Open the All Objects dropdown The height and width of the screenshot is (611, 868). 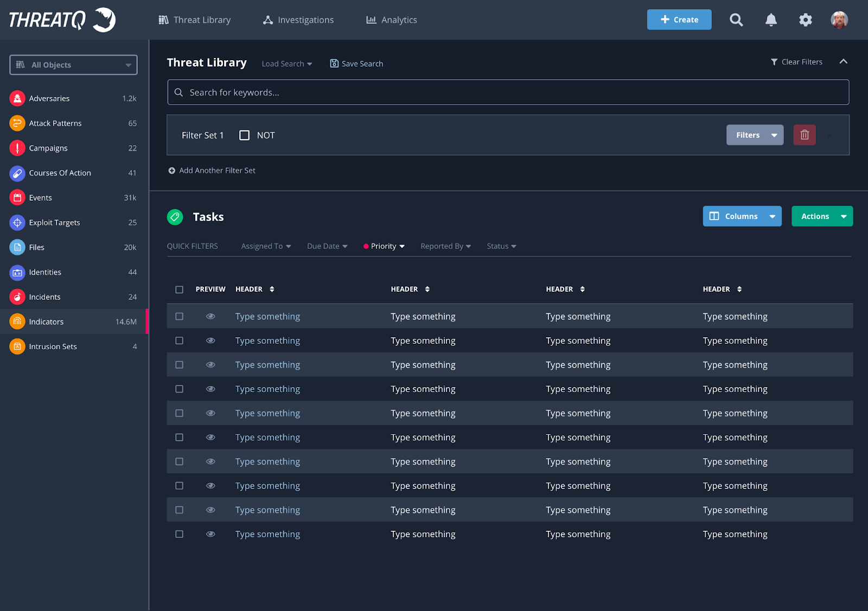click(73, 65)
